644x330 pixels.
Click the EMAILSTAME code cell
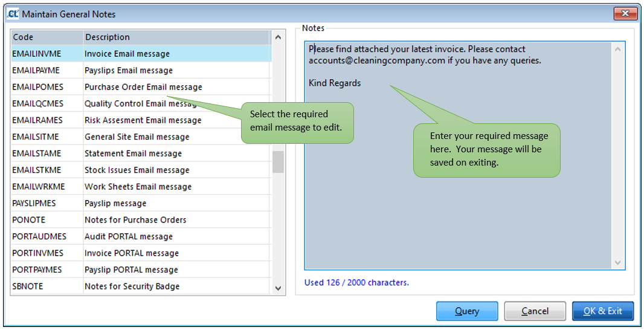click(47, 154)
